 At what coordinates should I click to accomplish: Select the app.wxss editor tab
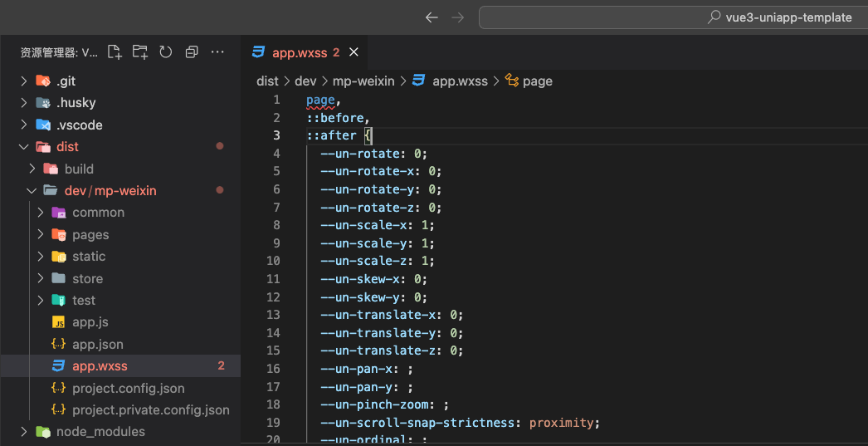pos(305,52)
